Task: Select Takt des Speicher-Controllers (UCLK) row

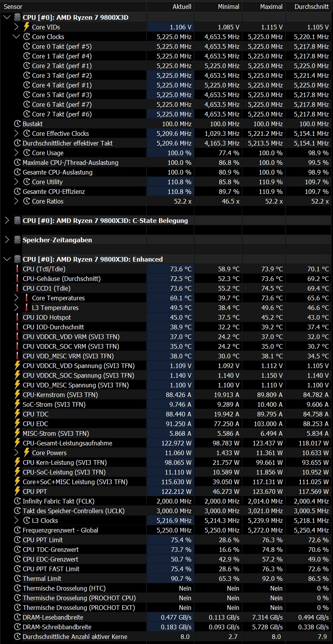Action: 166,511
